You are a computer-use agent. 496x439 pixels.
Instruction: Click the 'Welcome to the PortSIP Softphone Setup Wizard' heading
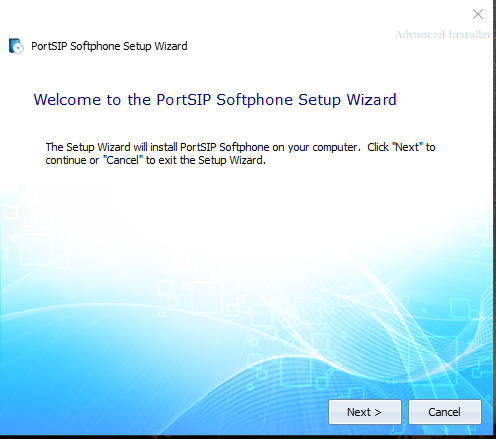215,100
